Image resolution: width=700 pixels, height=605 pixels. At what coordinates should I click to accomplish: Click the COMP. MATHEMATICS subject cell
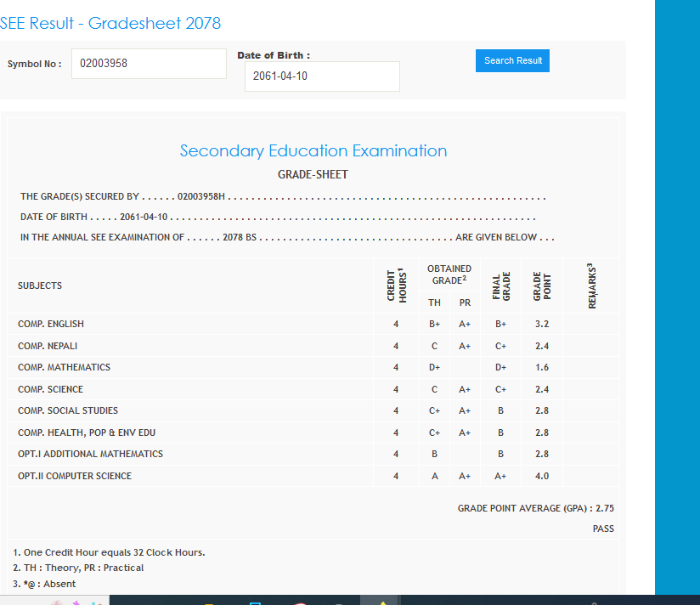click(x=64, y=367)
